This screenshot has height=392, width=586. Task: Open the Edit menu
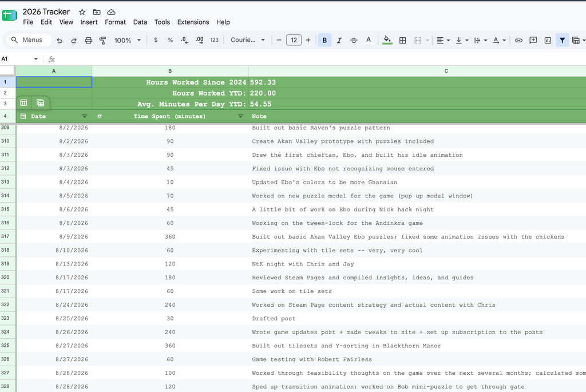pyautogui.click(x=46, y=22)
